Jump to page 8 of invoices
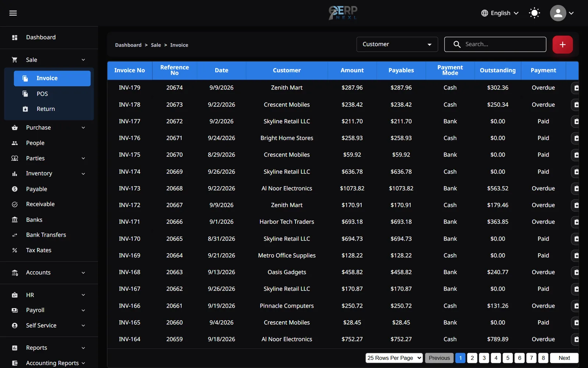The height and width of the screenshot is (368, 588). pos(543,358)
